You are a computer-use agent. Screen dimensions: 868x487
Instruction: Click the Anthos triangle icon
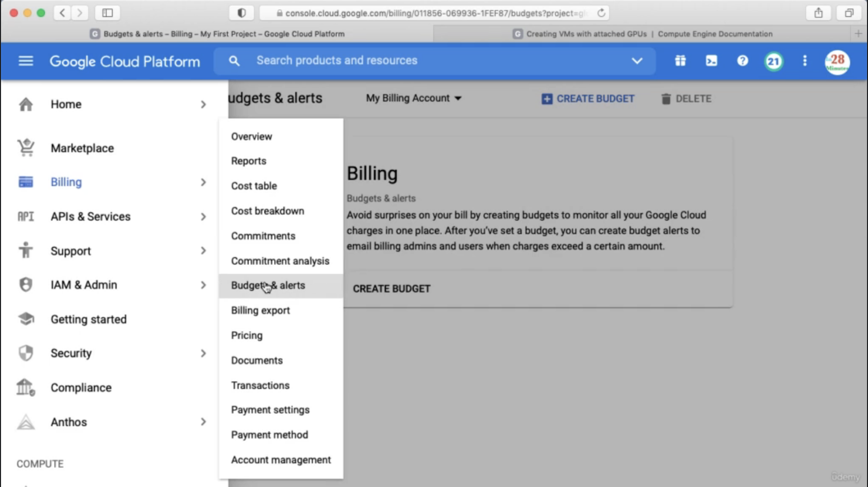click(x=25, y=422)
